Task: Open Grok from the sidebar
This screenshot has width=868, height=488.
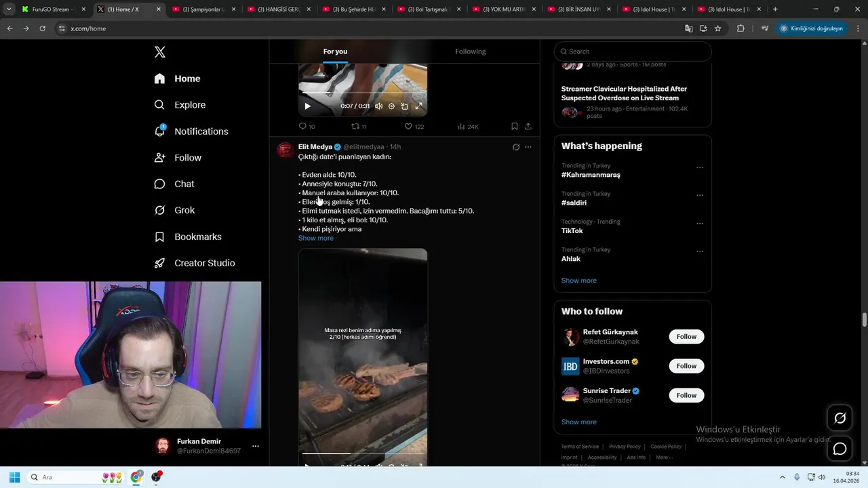Action: tap(174, 210)
